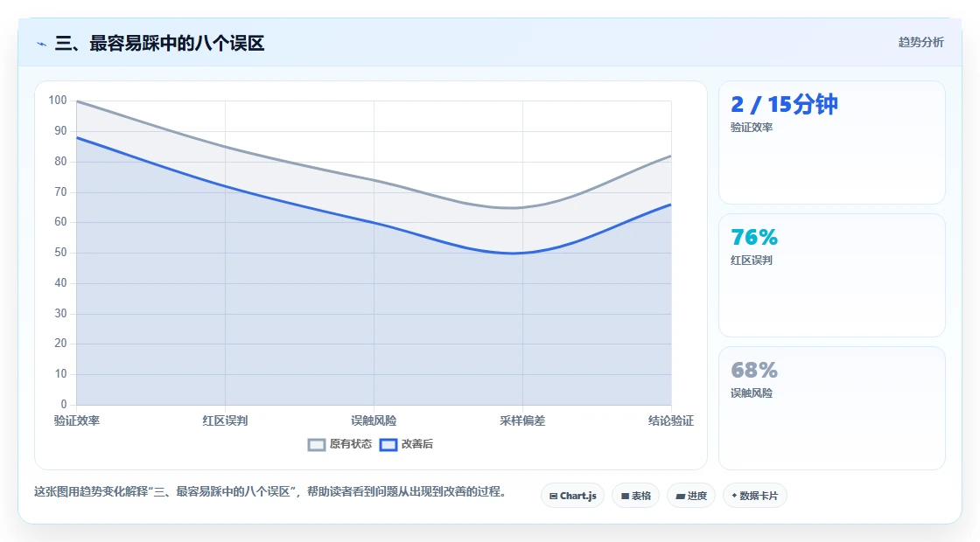Image resolution: width=980 pixels, height=542 pixels.
Task: Click the 验证效率 label in the stat card
Action: (752, 128)
